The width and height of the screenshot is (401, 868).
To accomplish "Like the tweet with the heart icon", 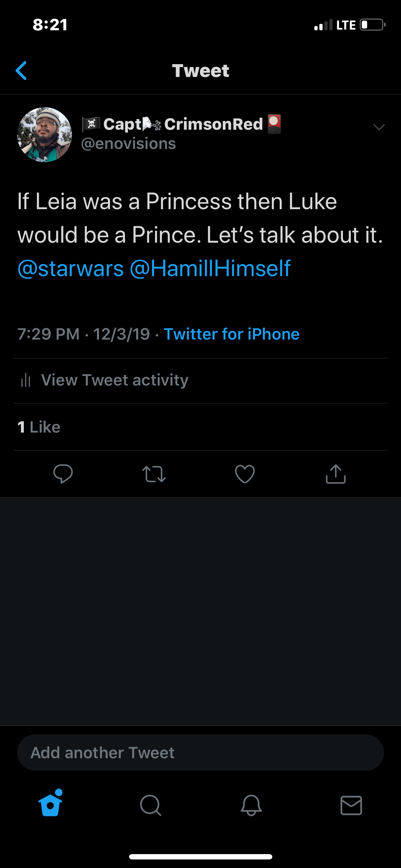I will 245,474.
